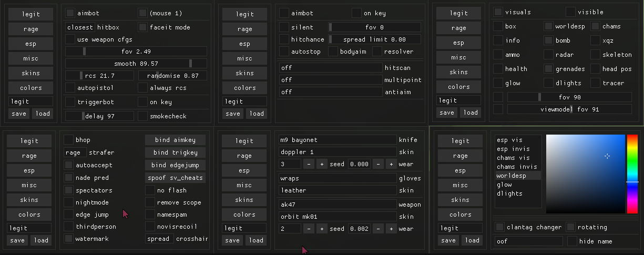Viewport: 644px width, 255px height.
Task: Toggle the skeleton ESP checkbox
Action: point(595,54)
